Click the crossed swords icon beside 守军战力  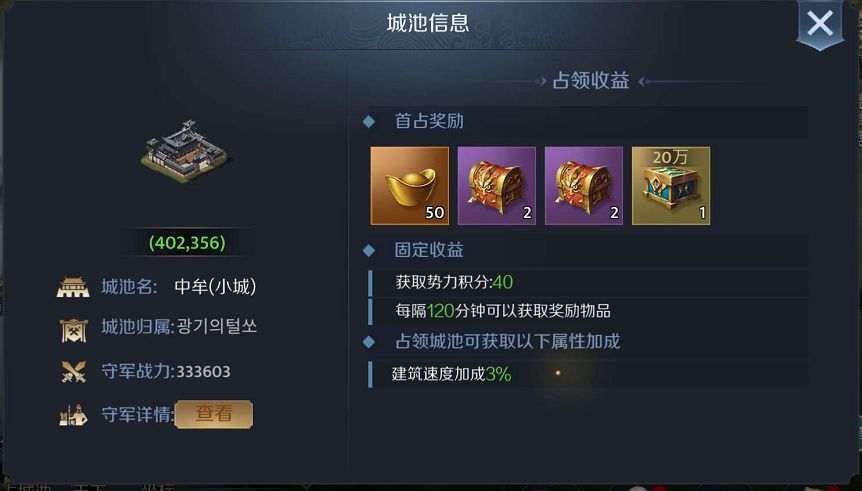point(74,371)
